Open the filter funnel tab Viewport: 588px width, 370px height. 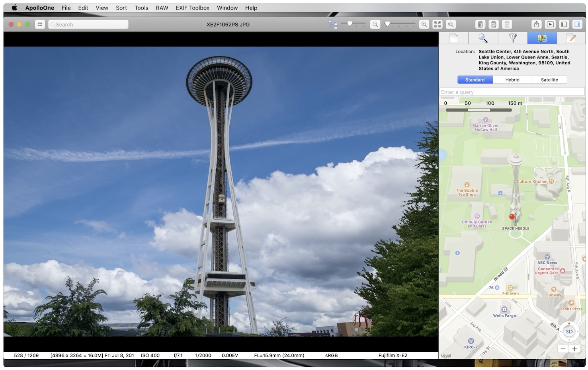513,38
